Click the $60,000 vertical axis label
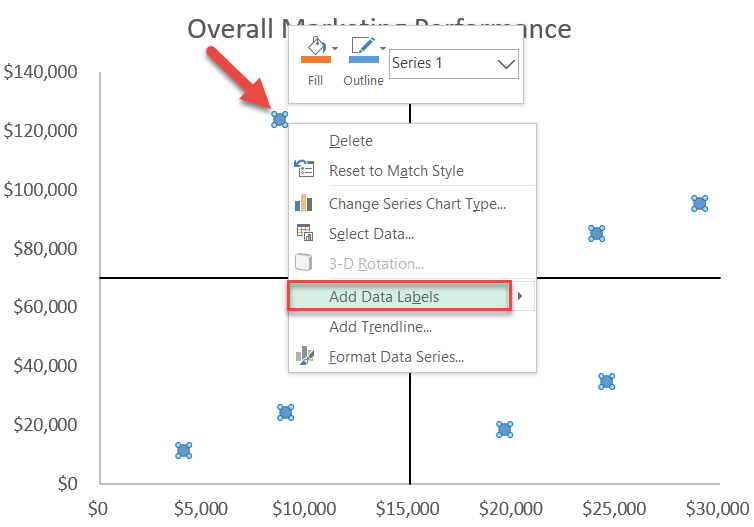This screenshot has height=527, width=754. 45,307
